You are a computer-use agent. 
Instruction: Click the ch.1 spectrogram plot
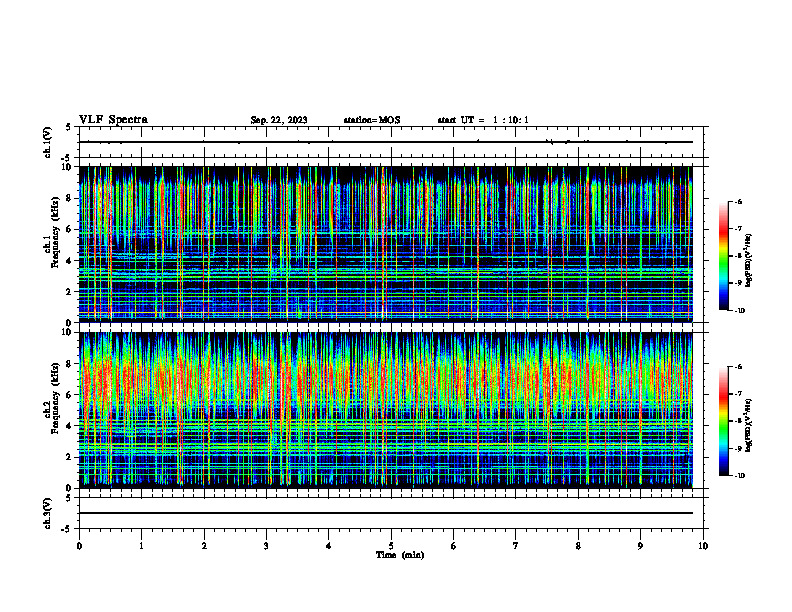(x=385, y=244)
